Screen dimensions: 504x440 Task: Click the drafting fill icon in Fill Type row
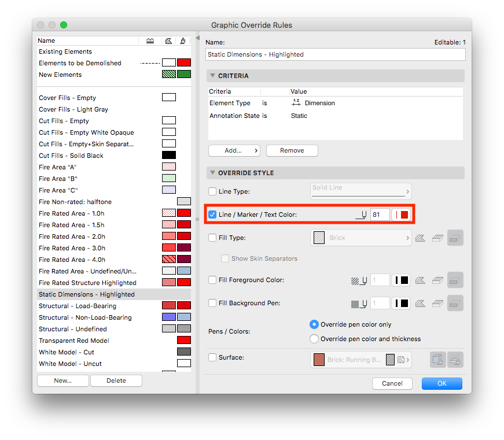(420, 238)
